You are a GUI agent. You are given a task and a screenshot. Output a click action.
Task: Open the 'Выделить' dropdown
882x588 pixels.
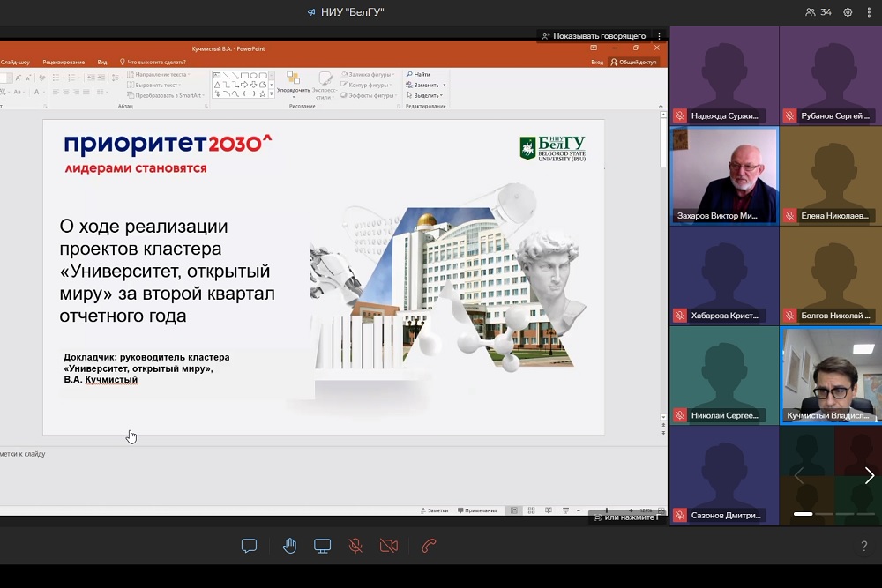click(x=426, y=95)
